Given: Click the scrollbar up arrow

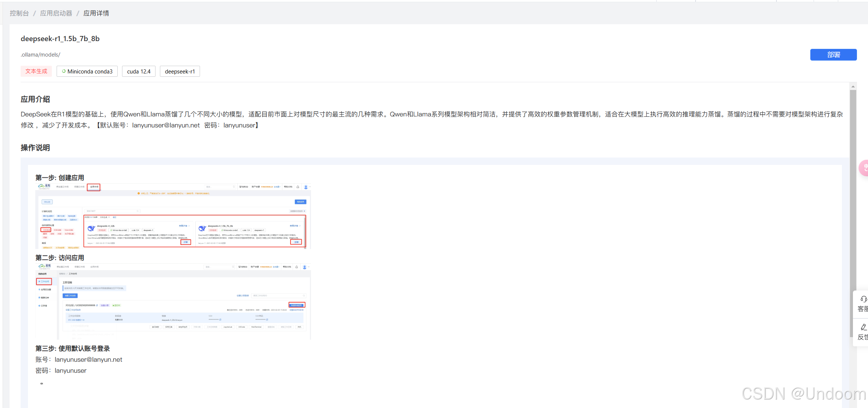Looking at the screenshot, I should pyautogui.click(x=853, y=86).
